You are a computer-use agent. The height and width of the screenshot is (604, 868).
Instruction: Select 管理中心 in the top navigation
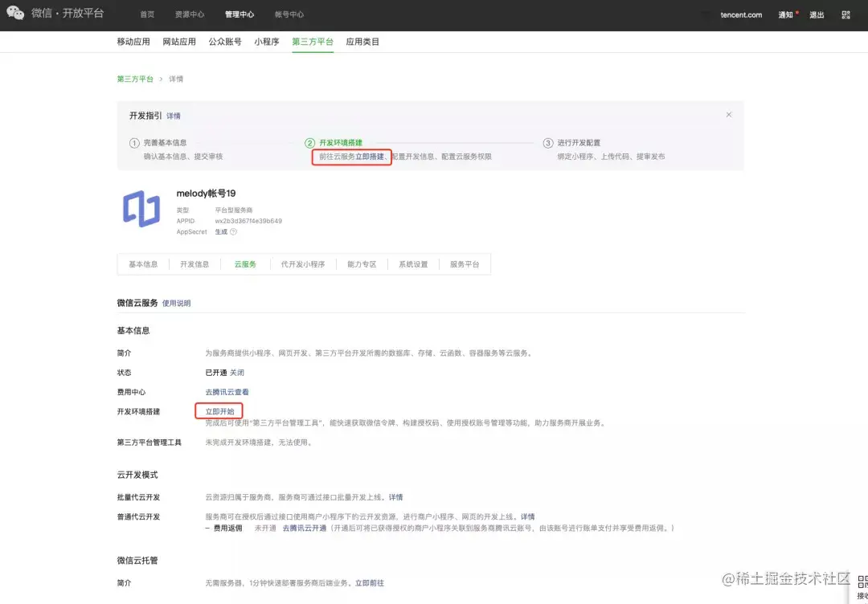point(240,15)
